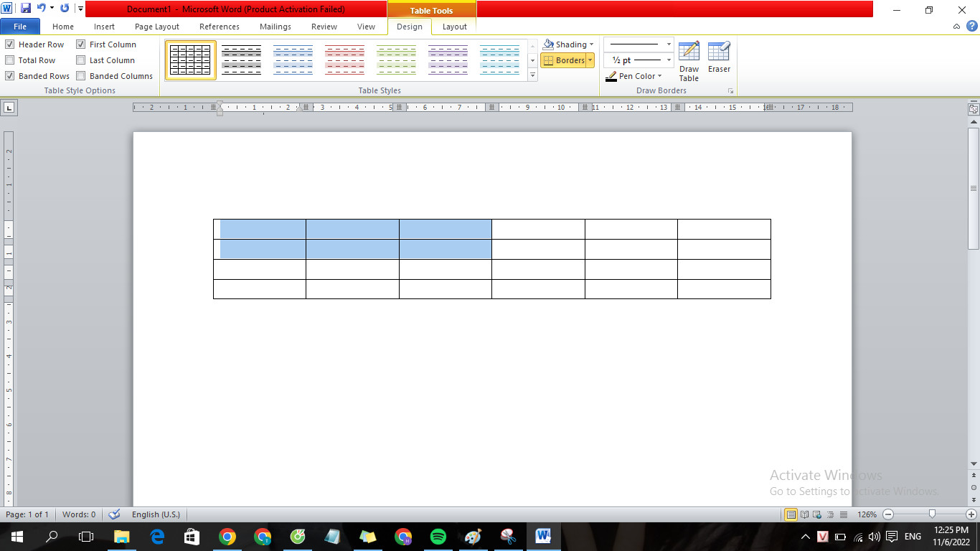
Task: Switch to the View tab
Action: click(x=366, y=27)
